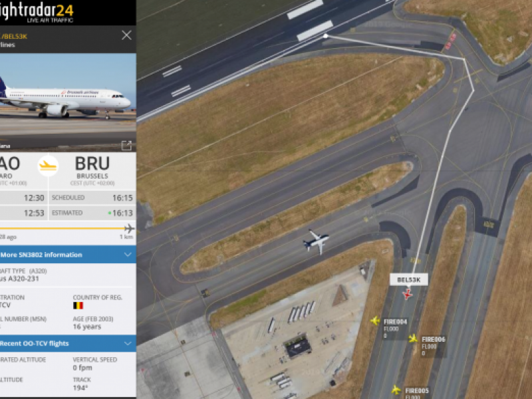Click the white parked aircraft on taxiway
The height and width of the screenshot is (399, 532).
coord(317,242)
